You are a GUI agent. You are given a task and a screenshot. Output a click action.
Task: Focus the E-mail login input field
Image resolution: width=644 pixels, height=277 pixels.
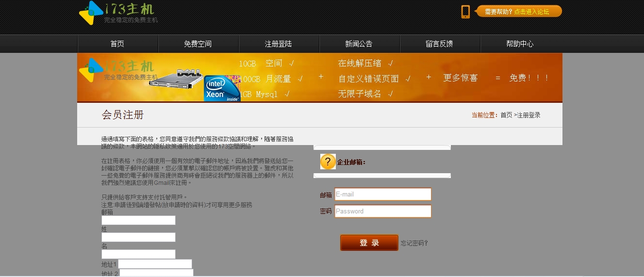[383, 194]
